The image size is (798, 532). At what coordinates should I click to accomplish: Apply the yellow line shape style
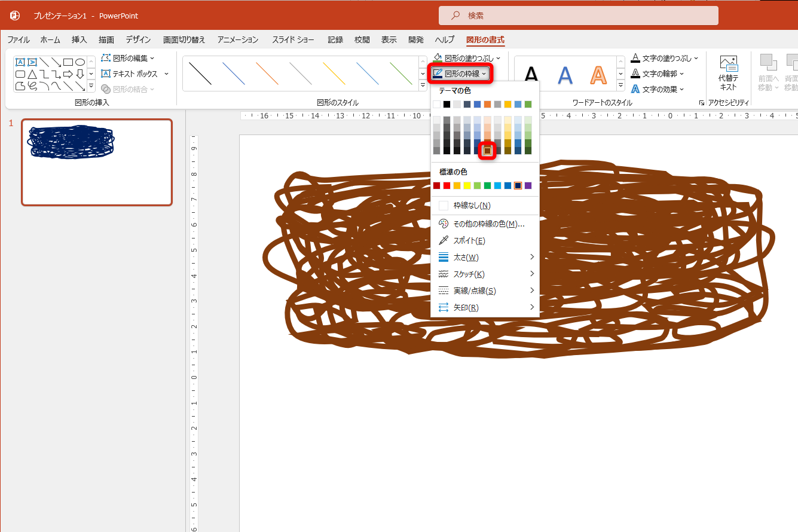tap(334, 74)
